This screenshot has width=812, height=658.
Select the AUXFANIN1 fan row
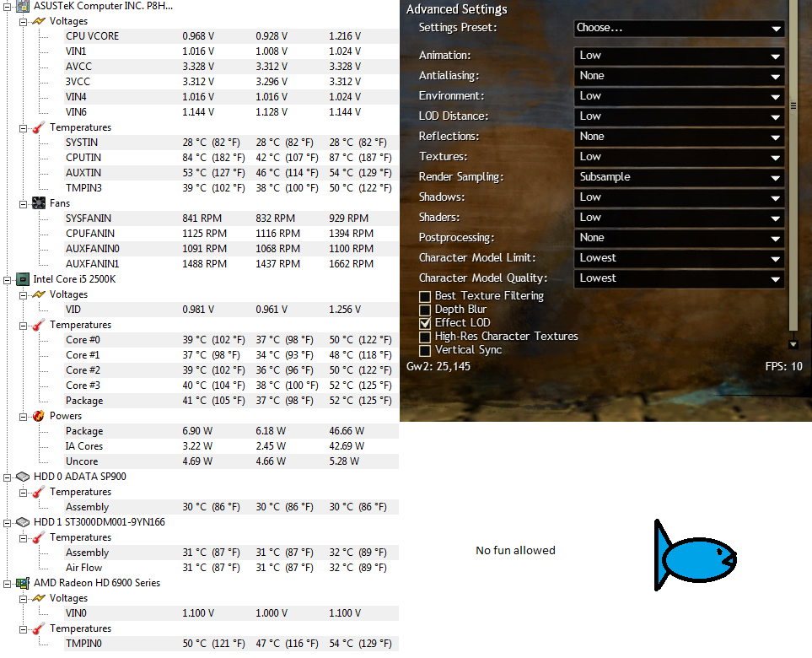pos(231,264)
